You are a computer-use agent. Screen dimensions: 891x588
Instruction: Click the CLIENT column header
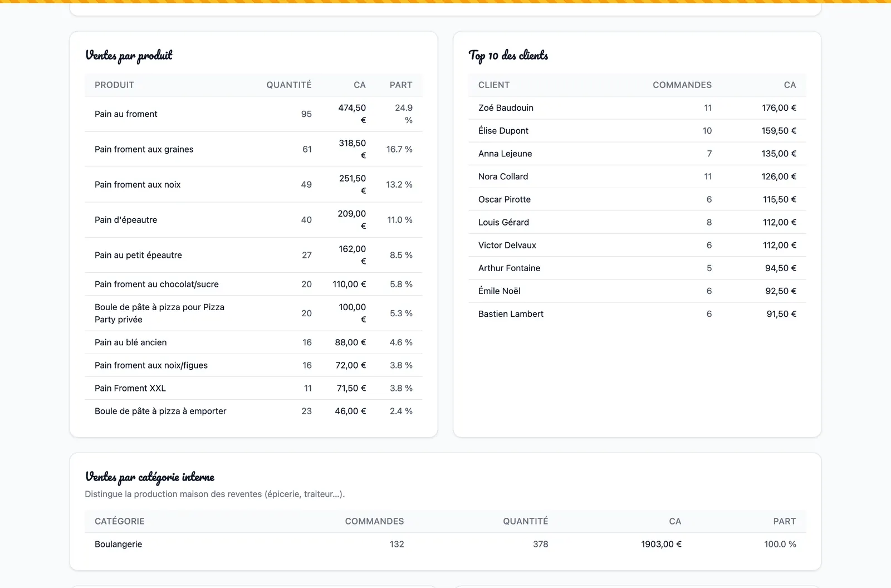[x=494, y=85]
